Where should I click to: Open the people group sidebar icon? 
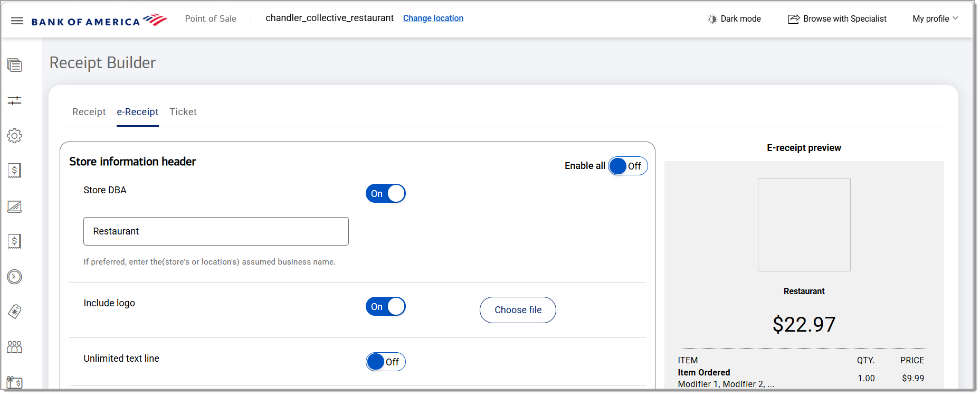click(14, 347)
